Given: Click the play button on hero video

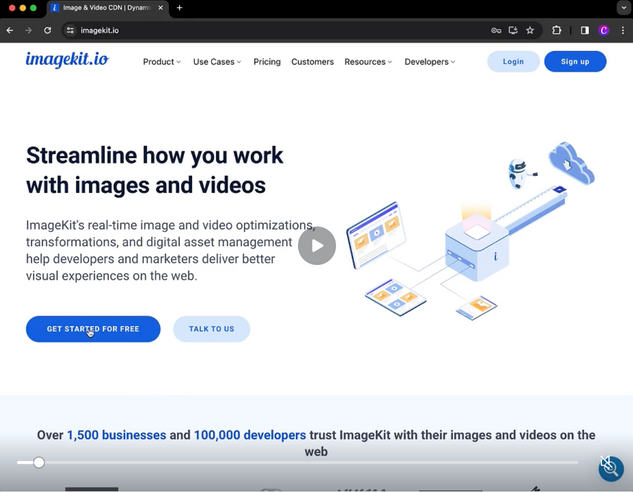Looking at the screenshot, I should (x=317, y=246).
